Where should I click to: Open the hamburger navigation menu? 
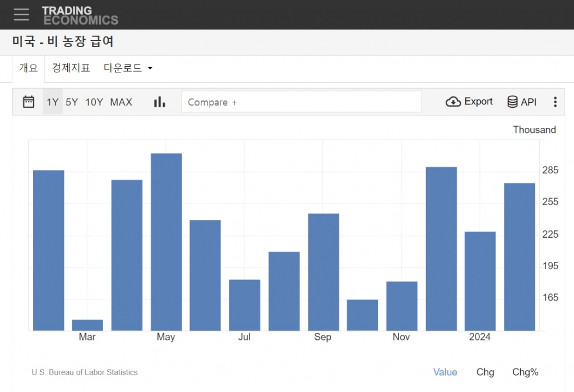click(21, 15)
